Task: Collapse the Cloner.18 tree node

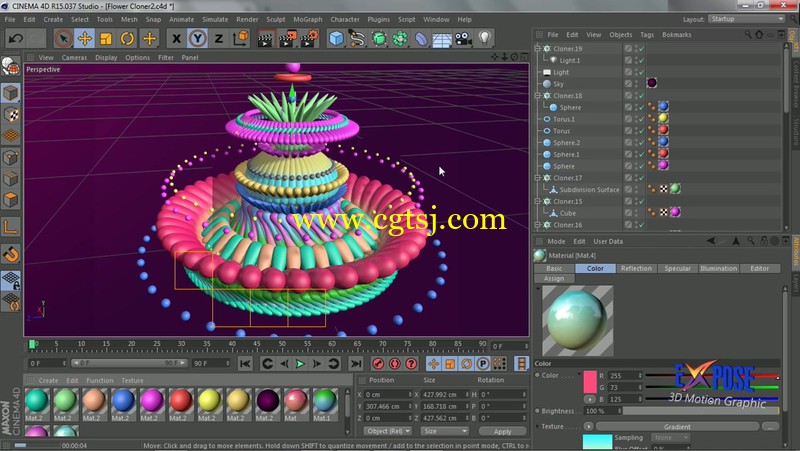Action: (538, 96)
